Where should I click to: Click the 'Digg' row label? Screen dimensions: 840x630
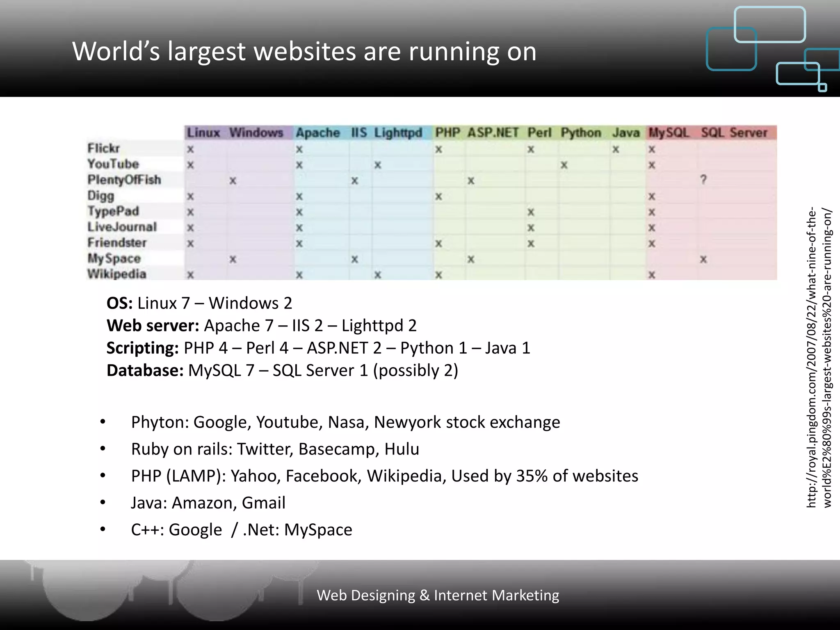[101, 196]
